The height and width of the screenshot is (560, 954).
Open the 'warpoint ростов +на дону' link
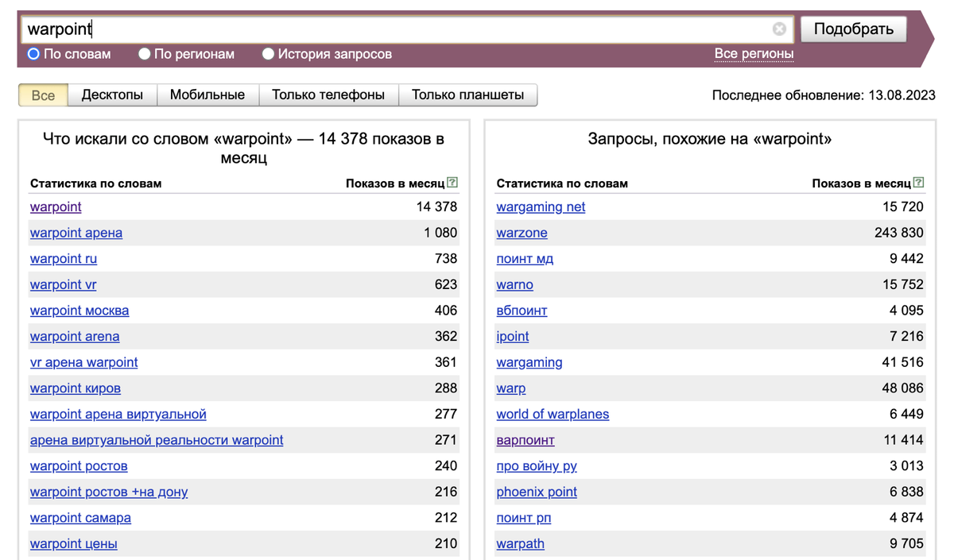(x=109, y=492)
